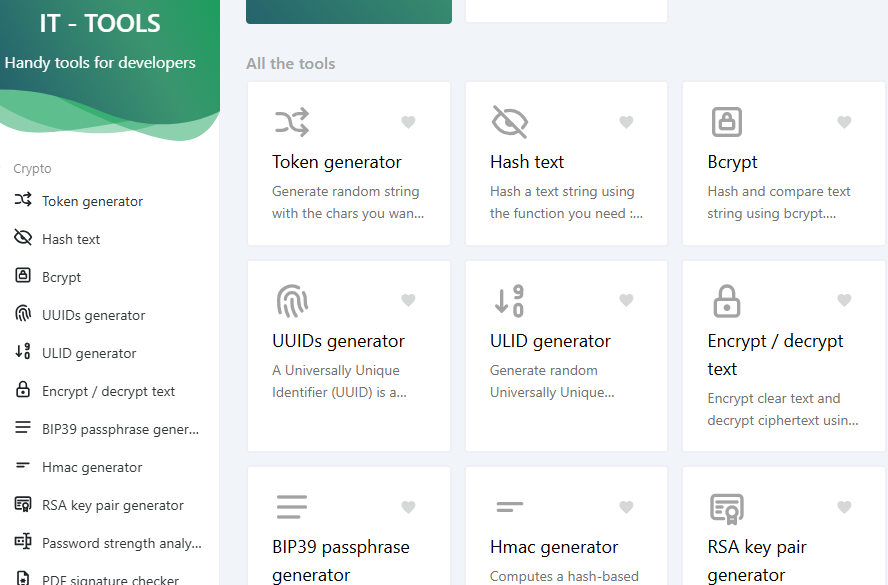Click the padlock icon on Encrypt / decrypt card
This screenshot has width=888, height=585.
pyautogui.click(x=726, y=301)
